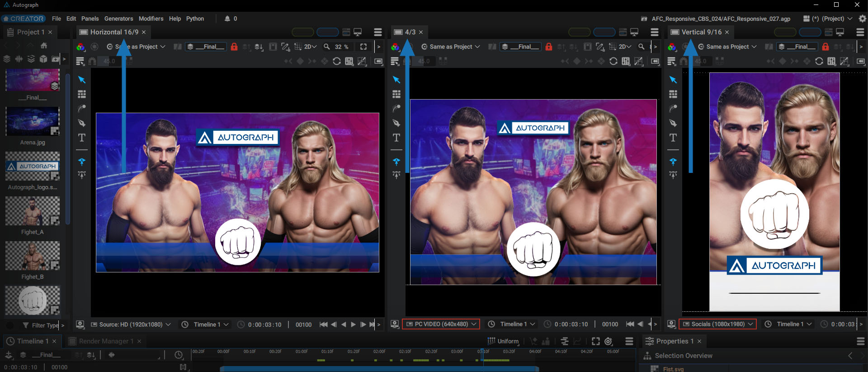Toggle red lock in Horizontal 16/9 viewer
Screen dimensions: 868x372
click(x=234, y=47)
